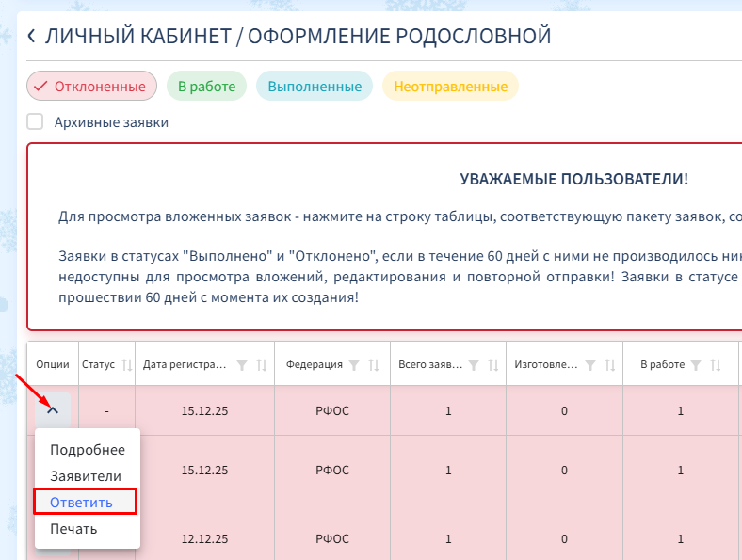Choose Подробнее from the options menu
The height and width of the screenshot is (560, 742).
88,450
